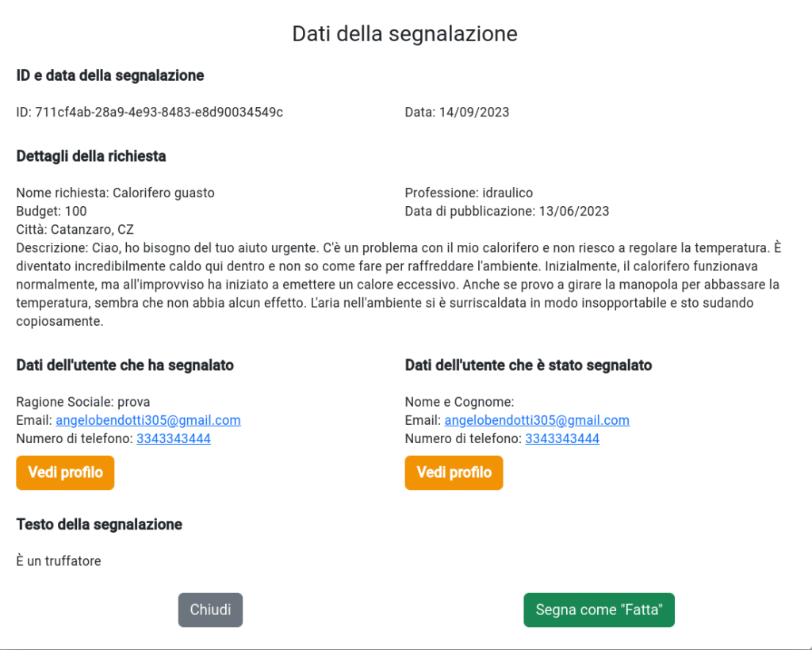Viewport: 812px width, 650px height.
Task: Click the "Nome e Cognome:" label
Action: coord(459,402)
